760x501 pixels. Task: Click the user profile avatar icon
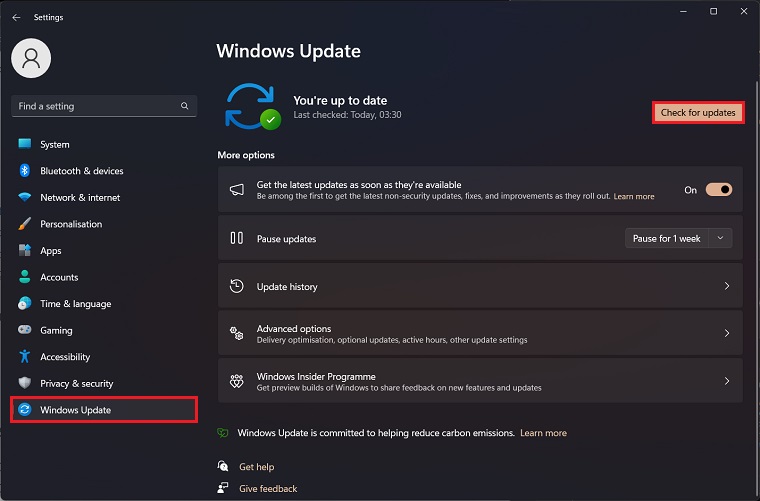point(31,59)
